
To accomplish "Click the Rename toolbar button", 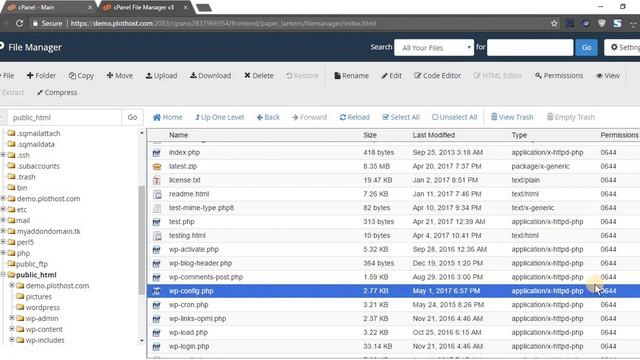I will tap(351, 76).
